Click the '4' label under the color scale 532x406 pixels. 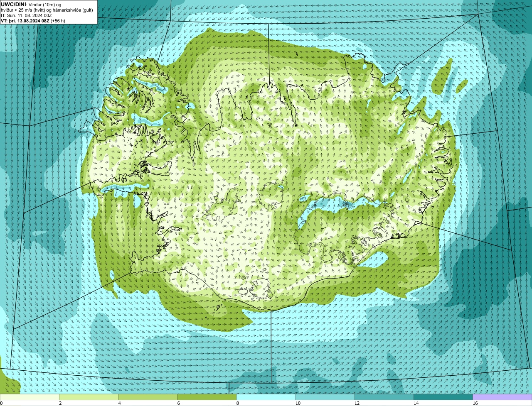click(119, 403)
